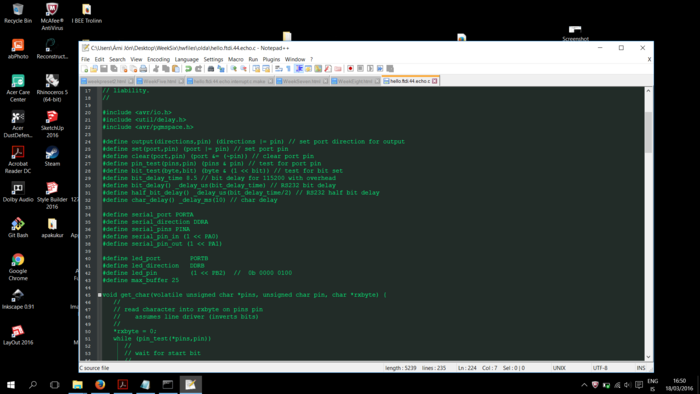The height and width of the screenshot is (394, 700).
Task: Click the Stop recording macro icon
Action: (360, 69)
